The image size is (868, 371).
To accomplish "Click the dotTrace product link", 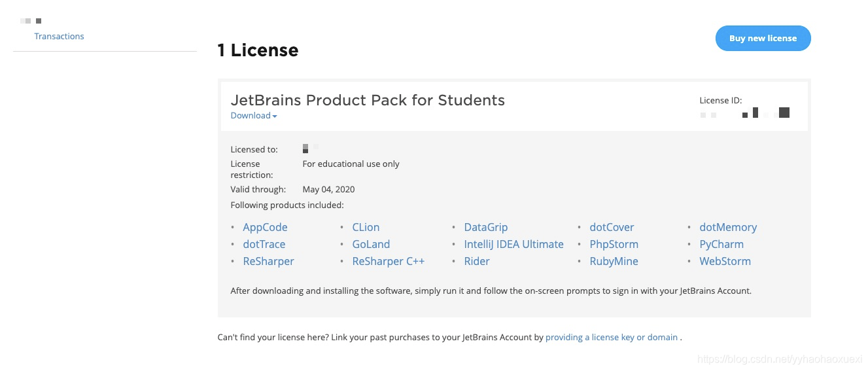I will [264, 244].
